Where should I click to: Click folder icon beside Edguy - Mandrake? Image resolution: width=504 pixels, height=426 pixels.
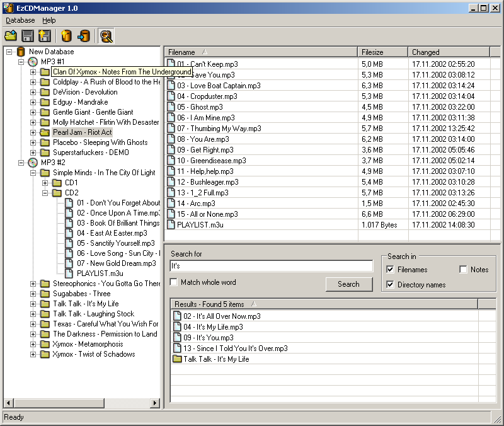(x=45, y=102)
